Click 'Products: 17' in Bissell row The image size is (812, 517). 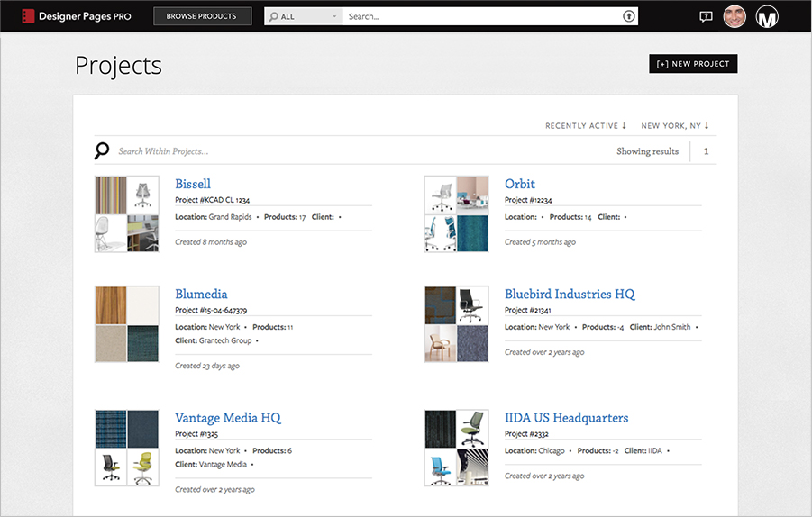(x=285, y=217)
